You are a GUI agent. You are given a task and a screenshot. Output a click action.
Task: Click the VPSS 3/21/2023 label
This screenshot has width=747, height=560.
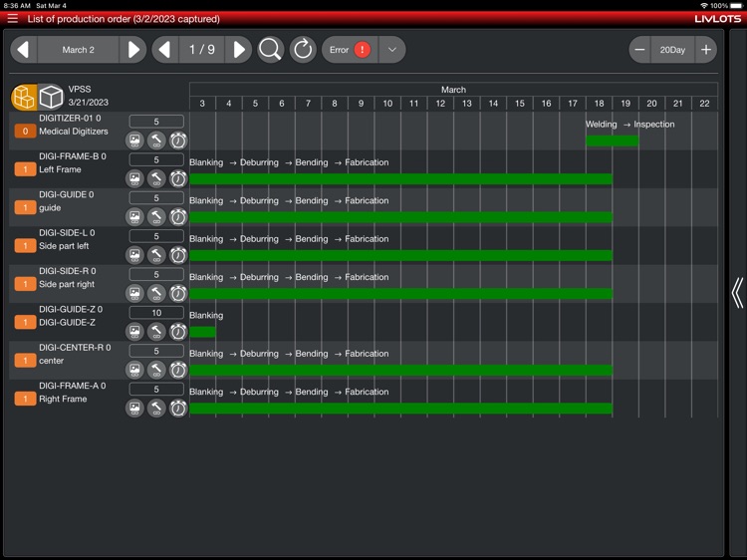point(88,96)
